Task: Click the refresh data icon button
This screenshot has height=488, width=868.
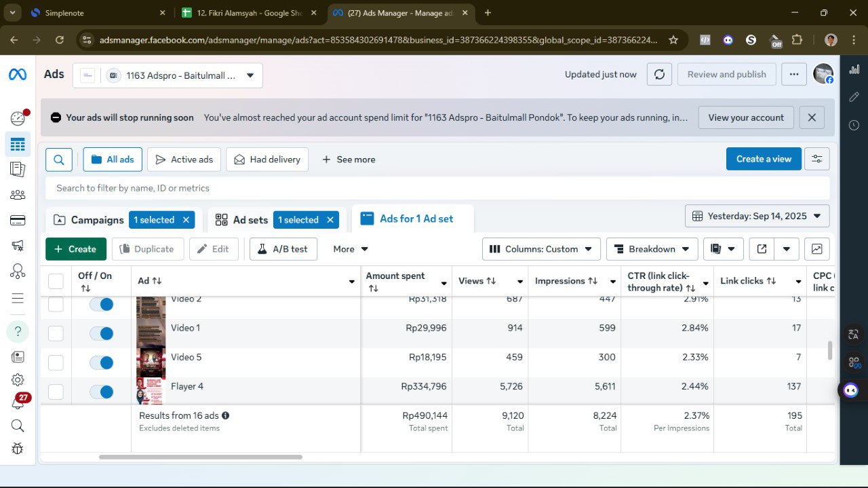Action: 659,75
